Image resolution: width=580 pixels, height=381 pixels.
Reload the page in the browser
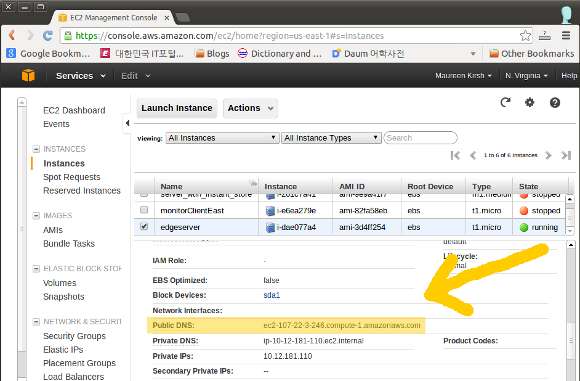tap(47, 36)
